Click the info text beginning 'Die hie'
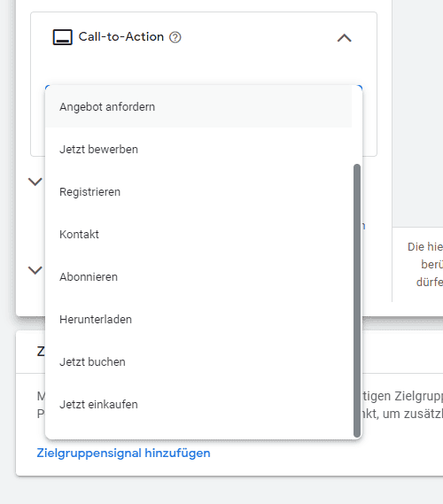 coord(425,264)
